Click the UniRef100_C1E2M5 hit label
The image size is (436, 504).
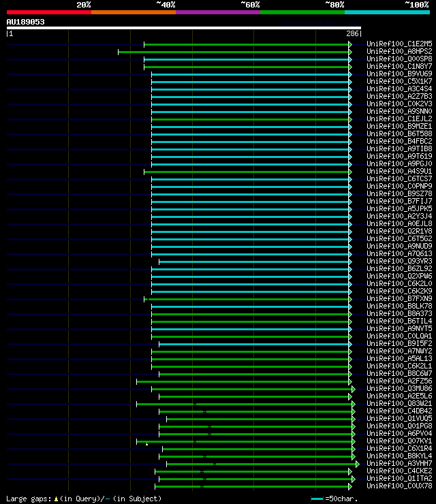point(399,44)
